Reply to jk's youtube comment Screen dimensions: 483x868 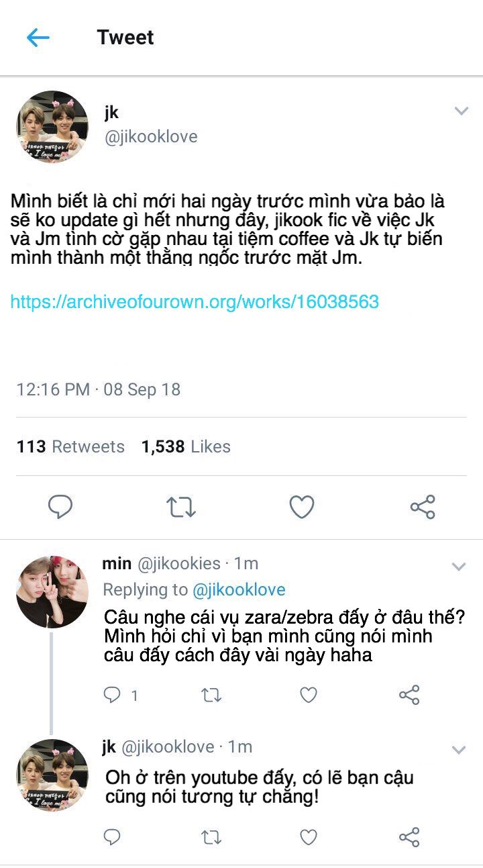112,836
